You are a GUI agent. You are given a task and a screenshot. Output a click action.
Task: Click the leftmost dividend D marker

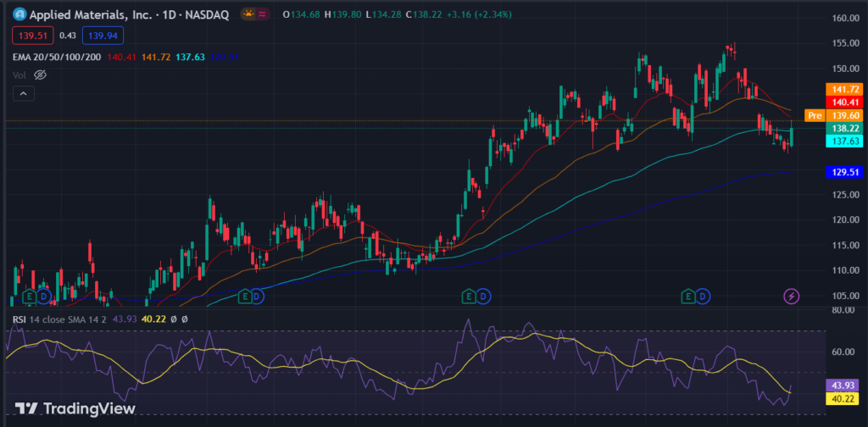tap(42, 297)
